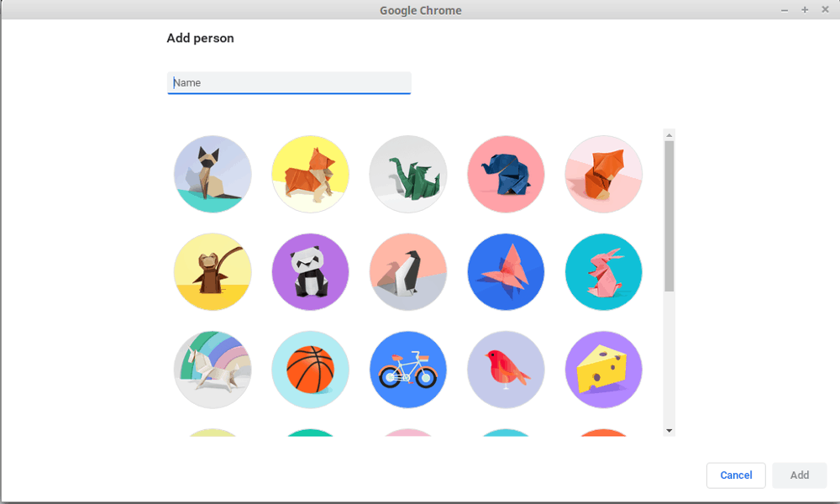Click the scrollbar up arrow
Screen dimensions: 840x504
click(x=669, y=135)
